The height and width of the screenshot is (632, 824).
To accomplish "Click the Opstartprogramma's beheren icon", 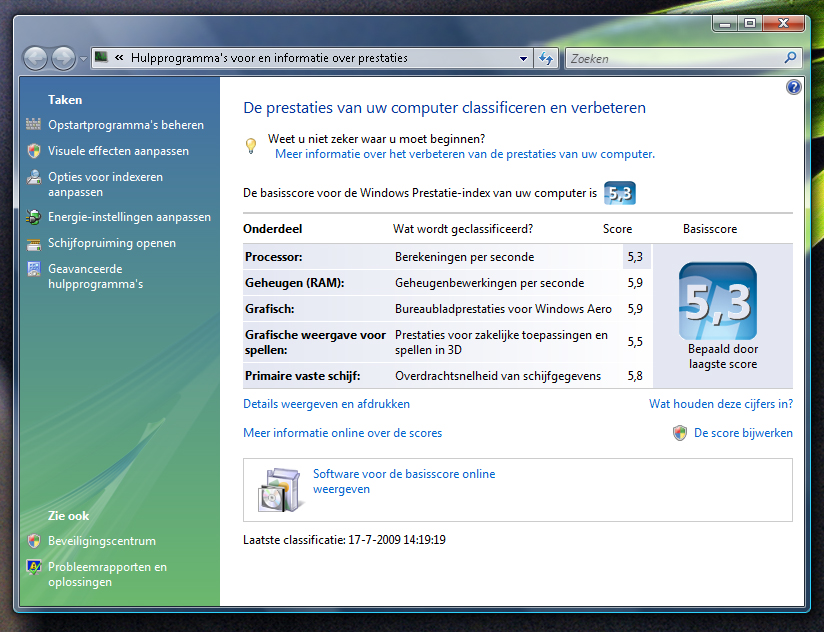I will (x=33, y=124).
